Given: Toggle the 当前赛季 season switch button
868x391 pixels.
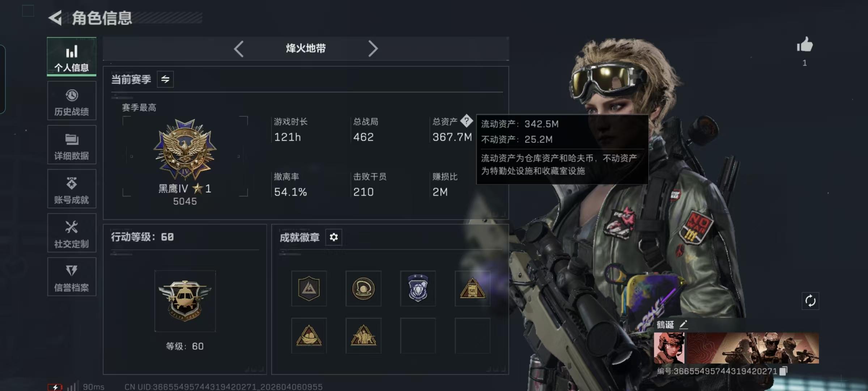Looking at the screenshot, I should (165, 79).
